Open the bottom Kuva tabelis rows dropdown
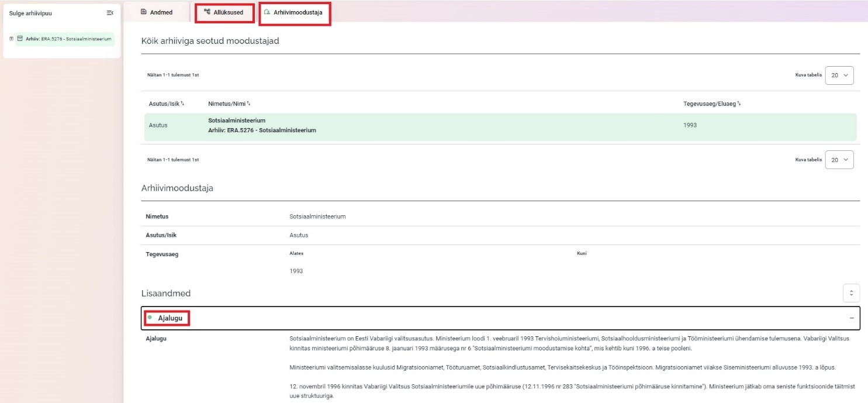Image resolution: width=868 pixels, height=403 pixels. coord(839,160)
